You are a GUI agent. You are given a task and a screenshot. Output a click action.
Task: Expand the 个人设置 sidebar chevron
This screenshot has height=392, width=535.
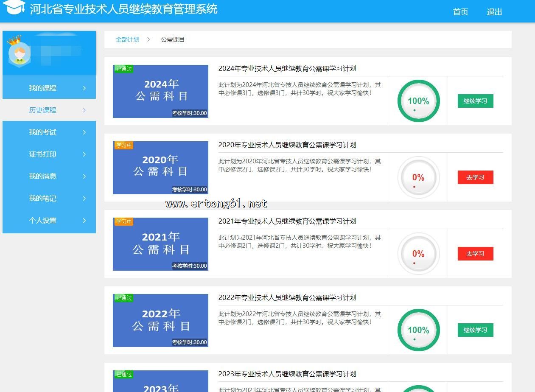tap(84, 221)
